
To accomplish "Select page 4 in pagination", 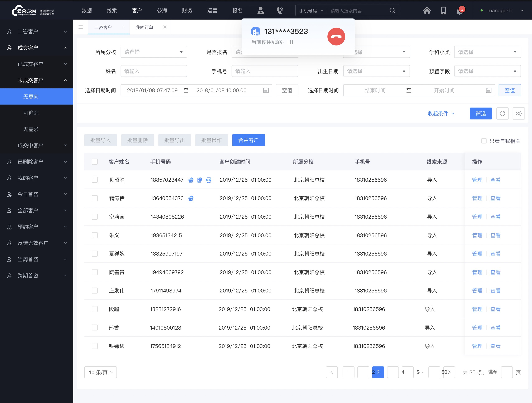I will click(x=403, y=372).
